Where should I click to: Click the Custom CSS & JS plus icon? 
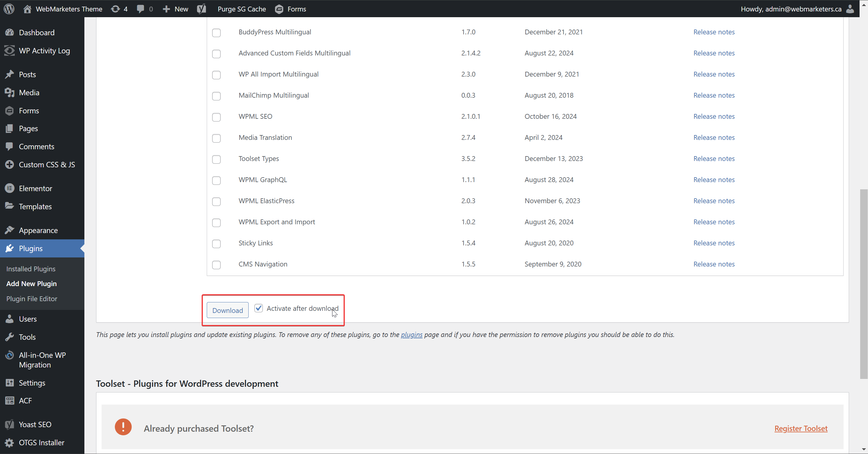9,165
